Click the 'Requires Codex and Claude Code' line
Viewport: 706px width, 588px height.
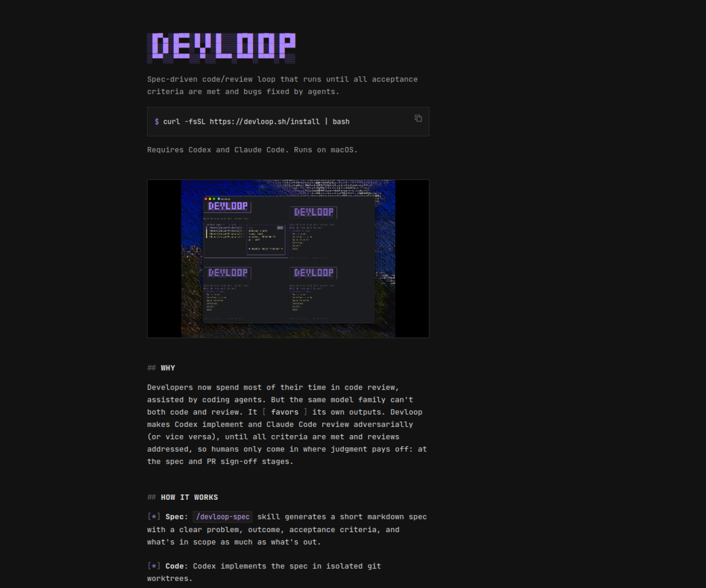coord(252,150)
